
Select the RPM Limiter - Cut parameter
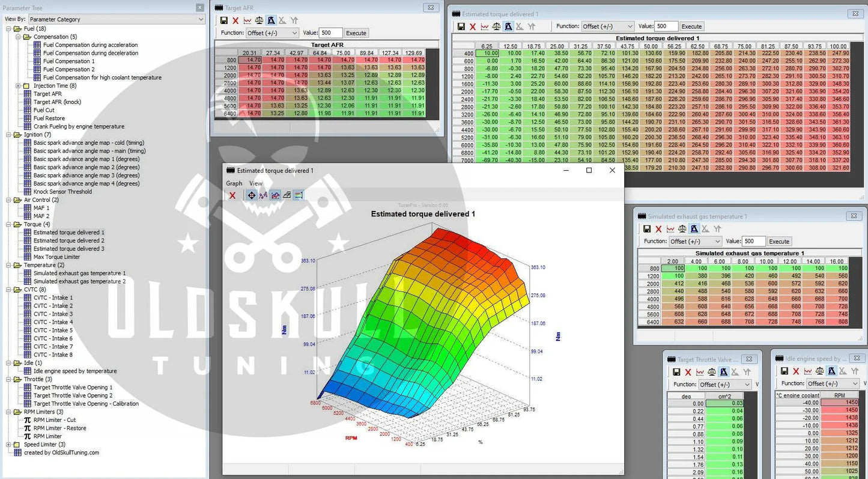(x=54, y=420)
